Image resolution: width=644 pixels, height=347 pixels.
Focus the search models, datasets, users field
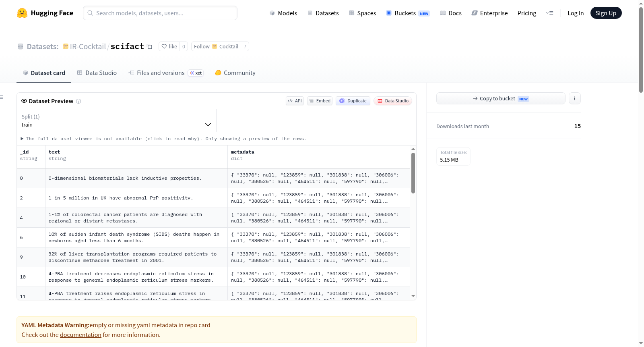click(160, 13)
